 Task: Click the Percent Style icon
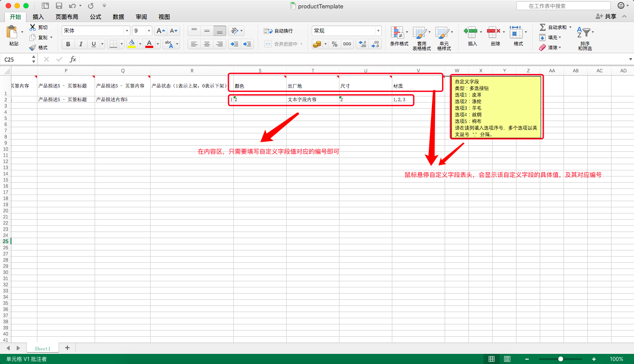[335, 44]
